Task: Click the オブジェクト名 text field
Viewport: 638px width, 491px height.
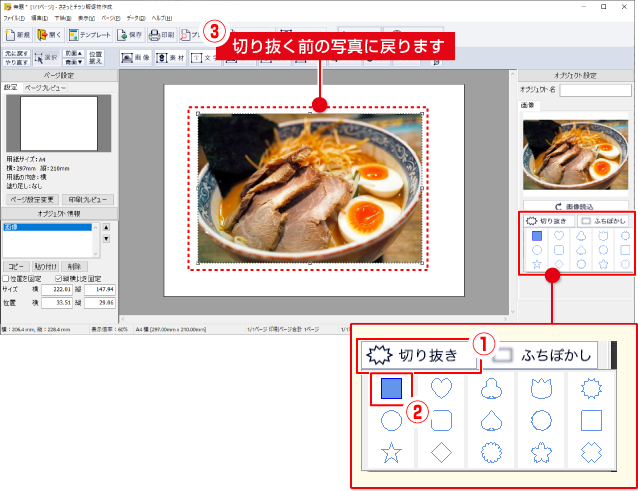Action: point(595,90)
